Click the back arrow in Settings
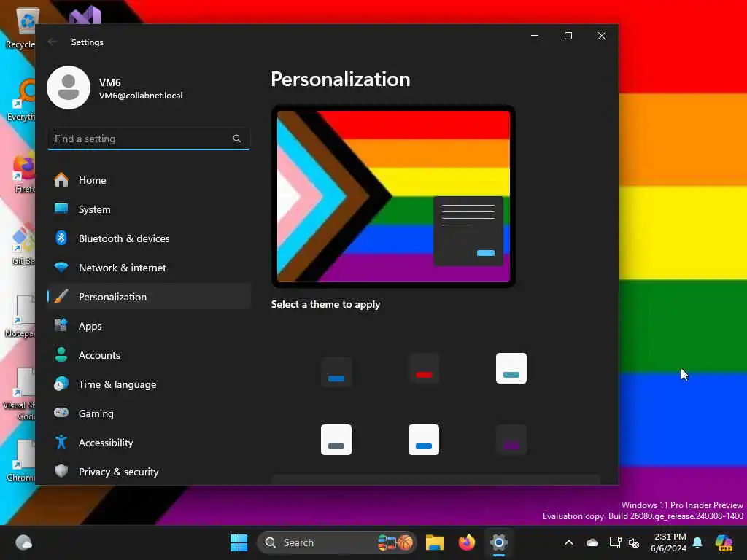 tap(53, 42)
